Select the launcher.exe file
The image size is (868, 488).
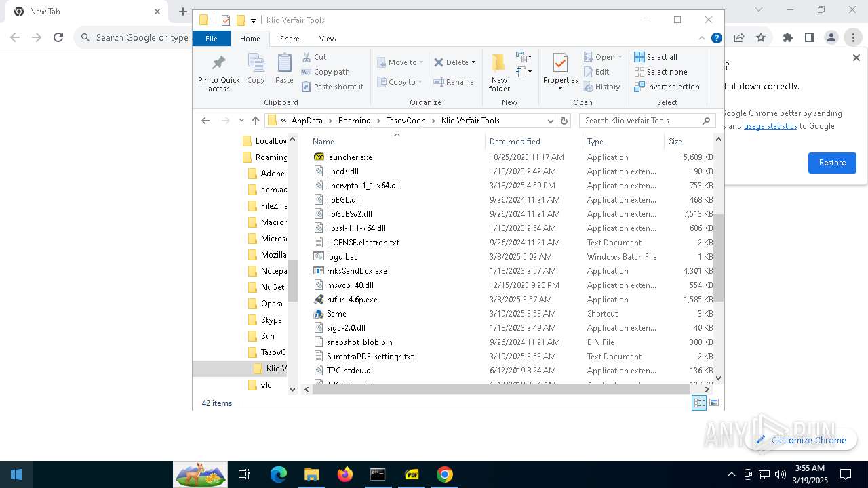pos(349,157)
